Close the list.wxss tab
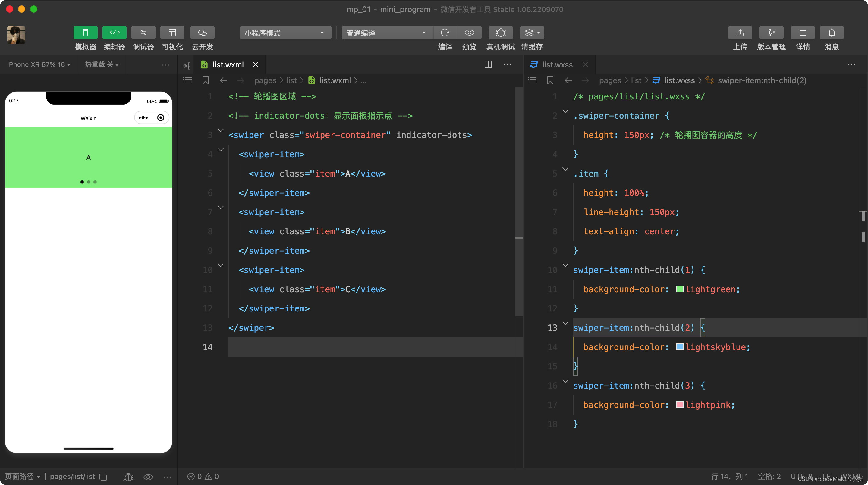Image resolution: width=868 pixels, height=485 pixels. click(585, 65)
